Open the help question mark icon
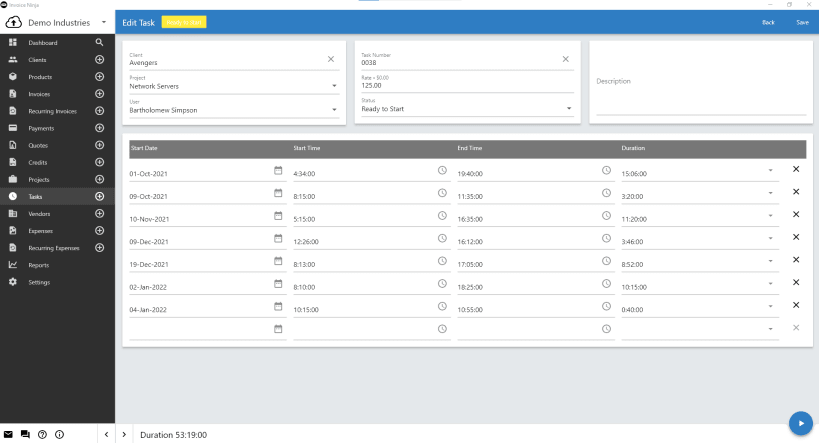819x443 pixels. (x=42, y=434)
